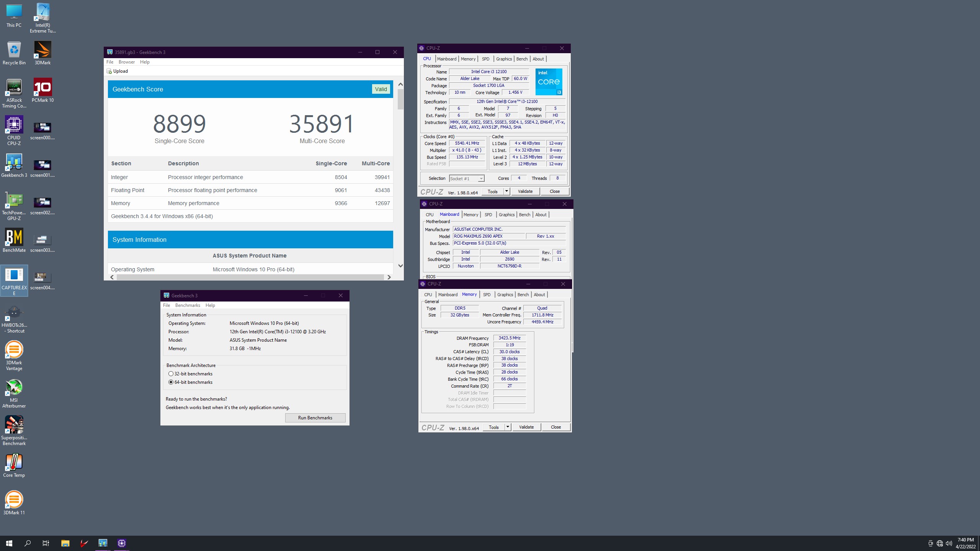Open screen004 image file
This screenshot has height=551, width=980.
(x=42, y=281)
